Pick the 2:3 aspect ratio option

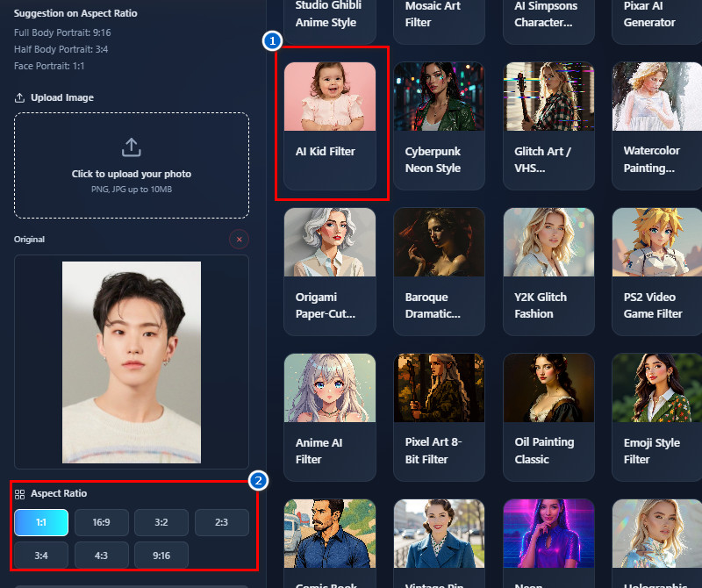[x=221, y=522]
